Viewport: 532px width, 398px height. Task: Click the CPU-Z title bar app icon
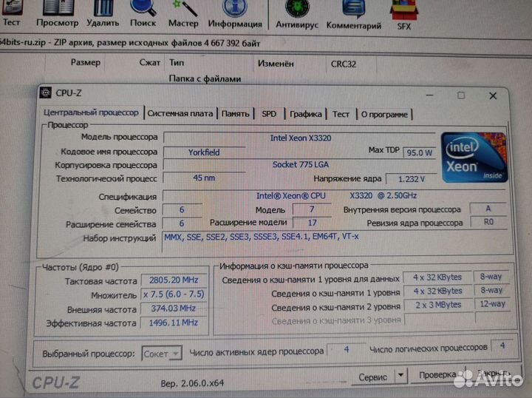[46, 92]
